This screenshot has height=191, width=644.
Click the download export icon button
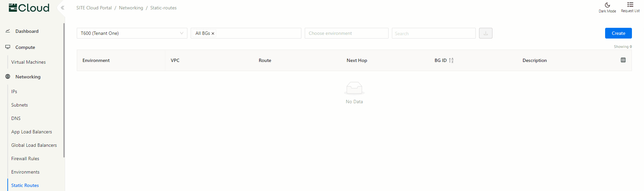click(485, 33)
